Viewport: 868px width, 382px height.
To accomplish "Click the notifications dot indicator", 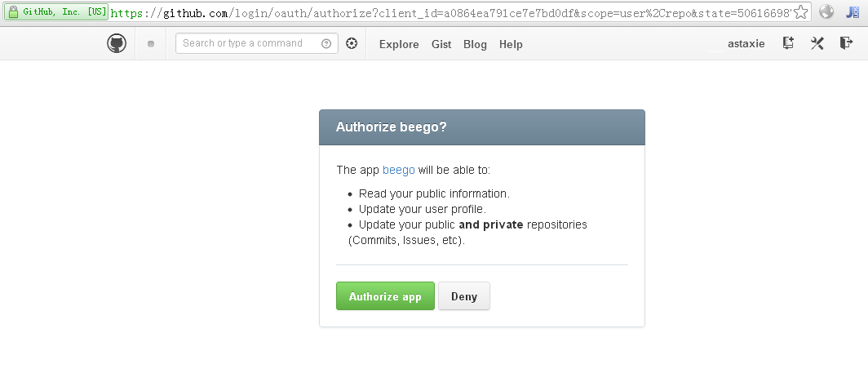I will 151,44.
